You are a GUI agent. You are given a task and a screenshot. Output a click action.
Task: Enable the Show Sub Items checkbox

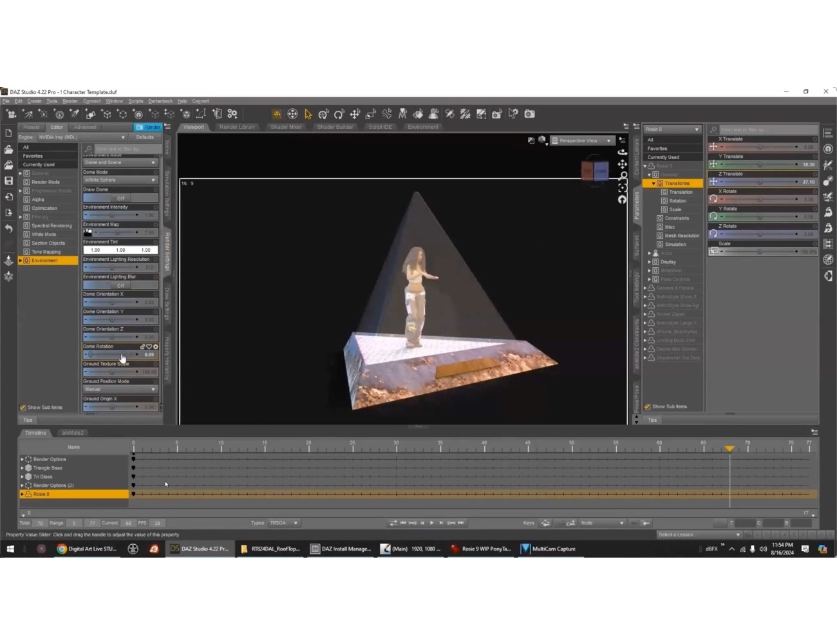(x=23, y=407)
